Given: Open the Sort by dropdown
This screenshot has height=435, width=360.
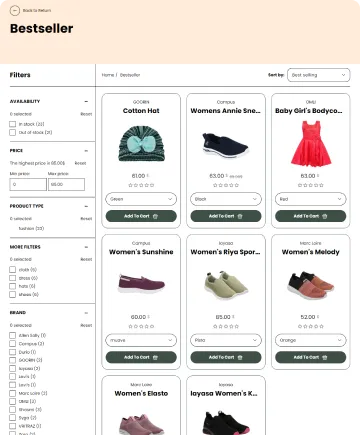Looking at the screenshot, I should (318, 75).
